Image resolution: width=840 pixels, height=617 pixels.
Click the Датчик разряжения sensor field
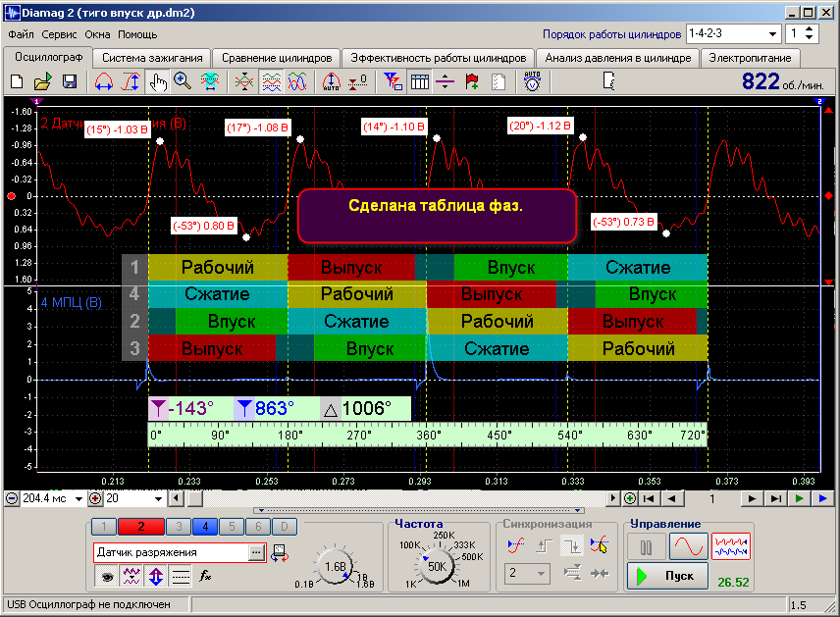point(172,552)
